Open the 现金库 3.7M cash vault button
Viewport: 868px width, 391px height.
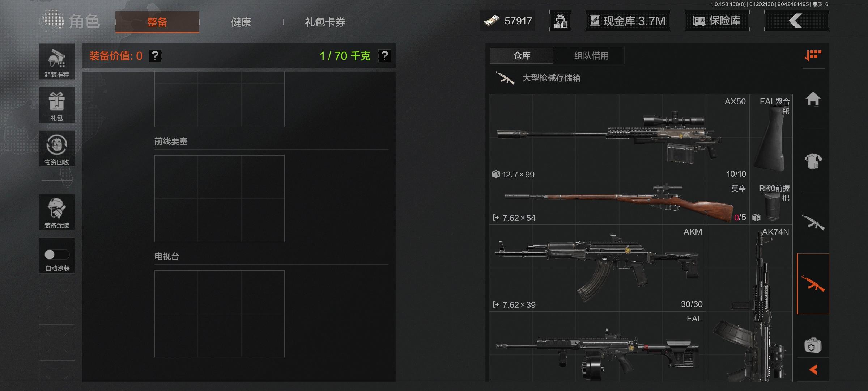coord(628,21)
